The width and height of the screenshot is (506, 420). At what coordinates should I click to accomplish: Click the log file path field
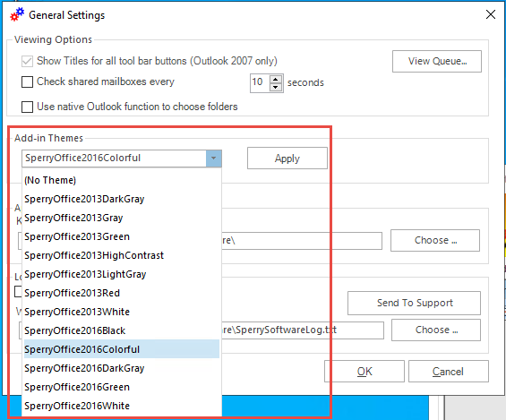303,330
